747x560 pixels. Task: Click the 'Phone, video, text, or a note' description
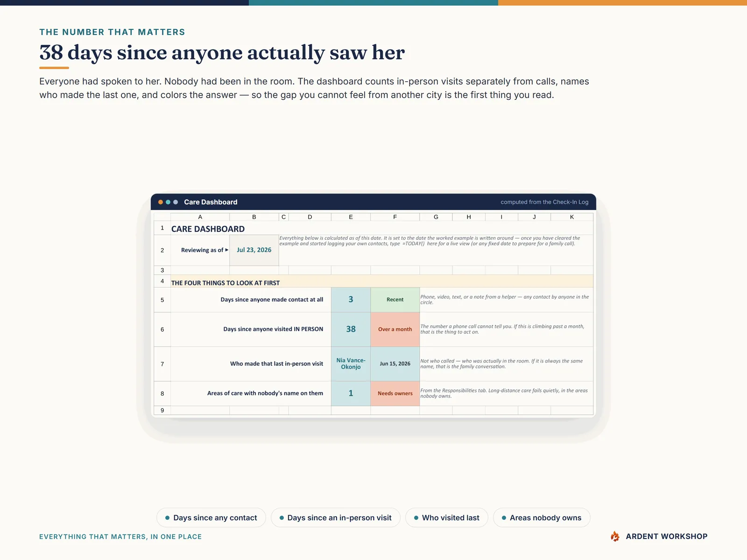505,300
